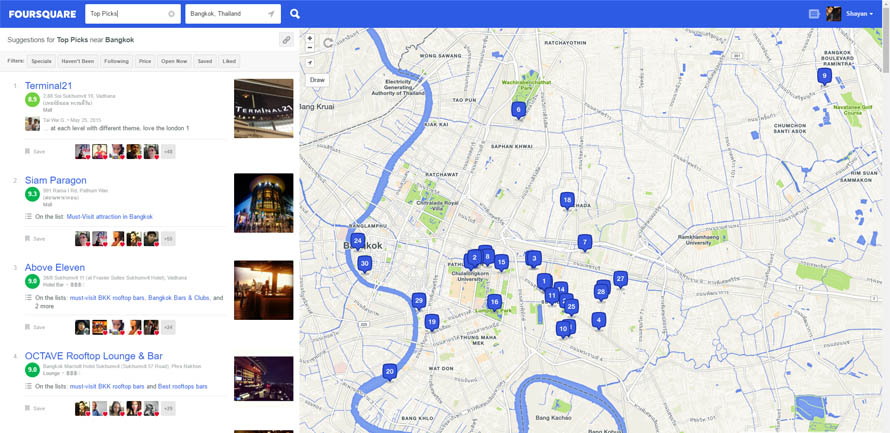Viewport: 890px width, 433px height.
Task: Toggle the Following filter
Action: 116,61
